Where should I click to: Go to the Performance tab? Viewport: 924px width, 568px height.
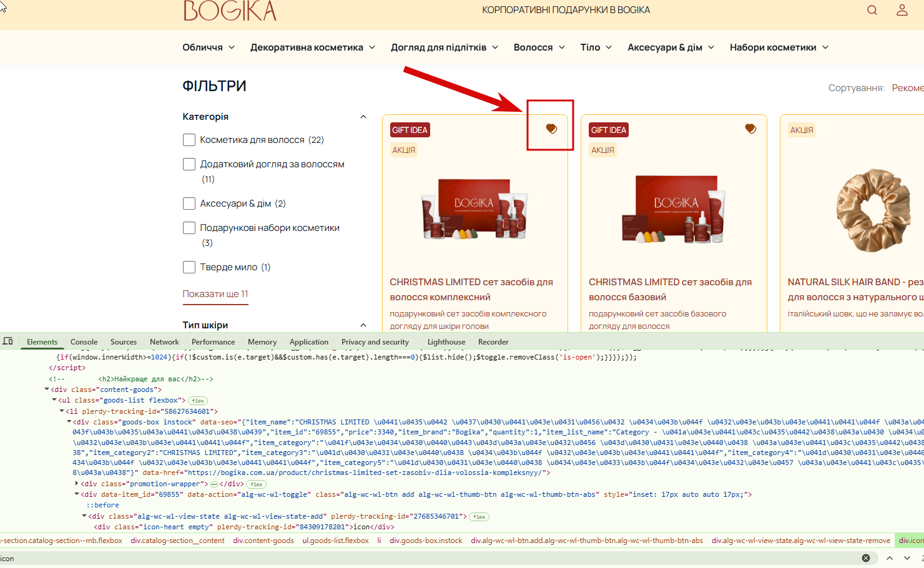coord(214,342)
